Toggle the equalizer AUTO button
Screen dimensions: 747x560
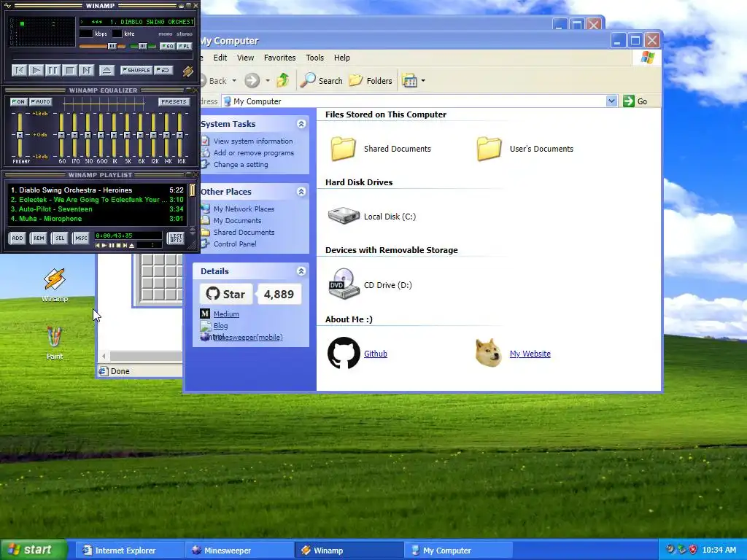tap(41, 102)
